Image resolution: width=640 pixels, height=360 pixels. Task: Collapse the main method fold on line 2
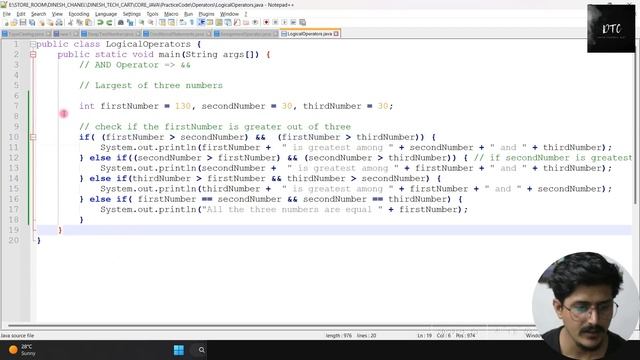coord(33,54)
